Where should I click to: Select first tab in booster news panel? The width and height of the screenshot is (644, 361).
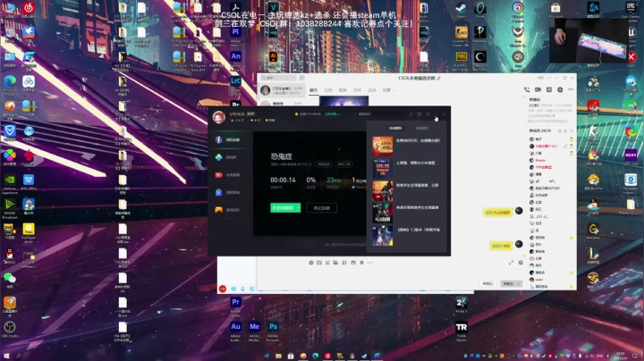[x=395, y=128]
